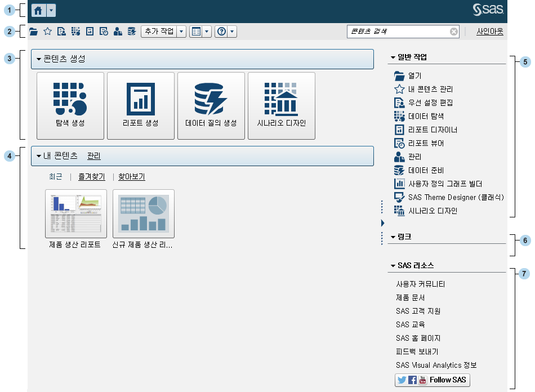Click the Twitter icon in Follow SAS
This screenshot has width=535, height=392.
[x=402, y=380]
